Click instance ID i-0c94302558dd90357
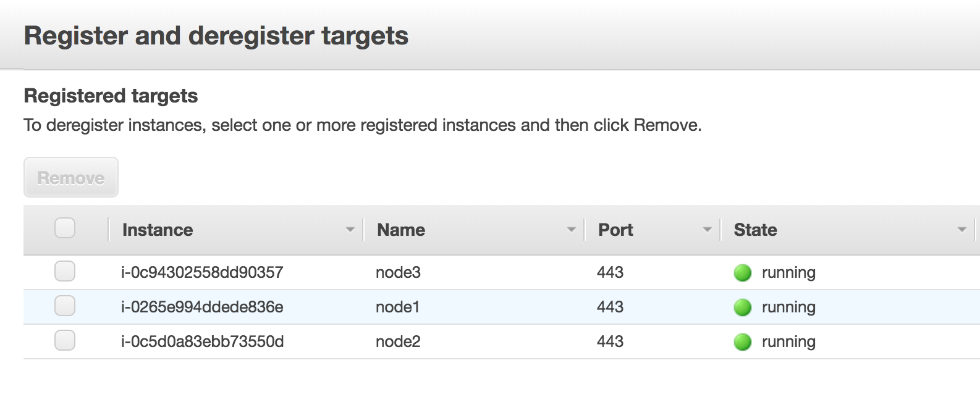 pyautogui.click(x=202, y=272)
